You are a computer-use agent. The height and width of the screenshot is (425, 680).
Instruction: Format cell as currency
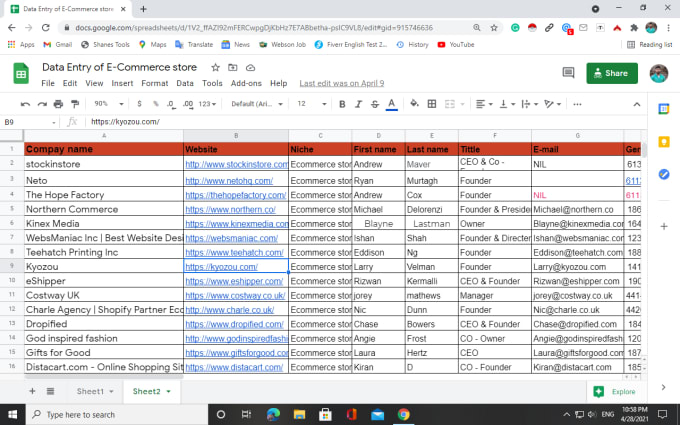[139, 104]
